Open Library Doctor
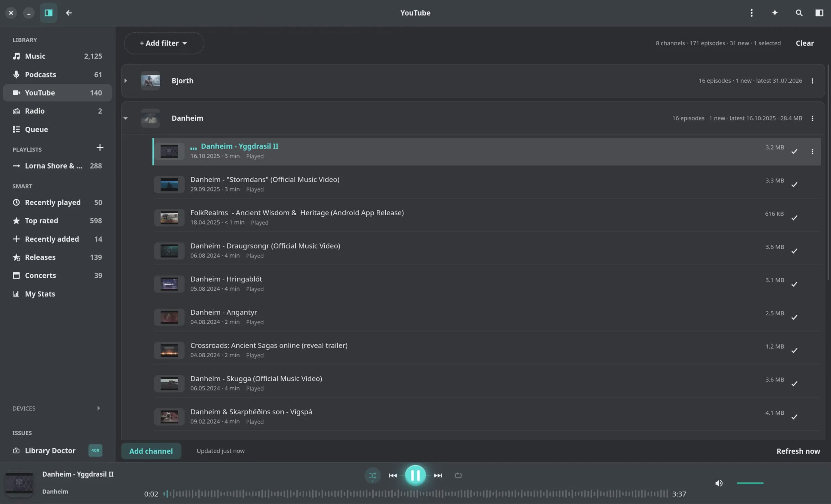 pos(57,451)
